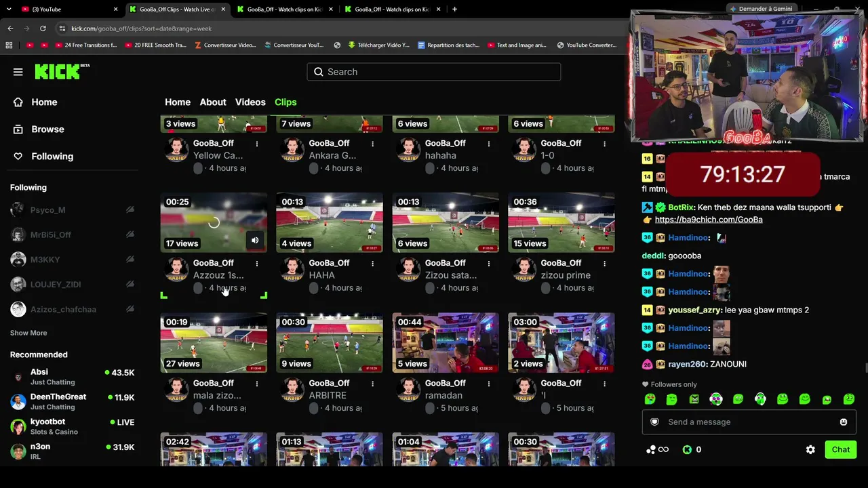Play the 'ramadan' 00:44 clip thumbnail
The width and height of the screenshot is (868, 488).
[x=446, y=343]
